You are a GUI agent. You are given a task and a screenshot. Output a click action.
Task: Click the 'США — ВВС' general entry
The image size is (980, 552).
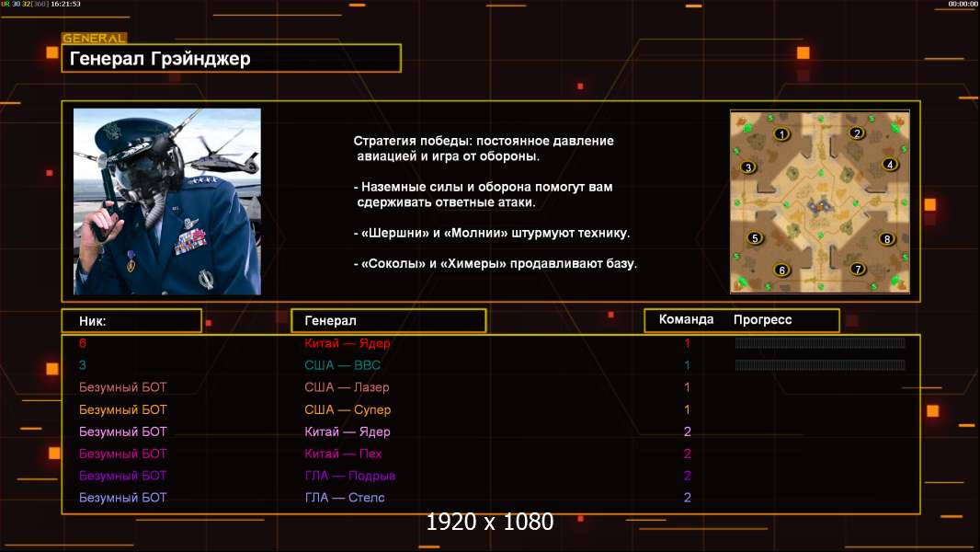click(342, 365)
